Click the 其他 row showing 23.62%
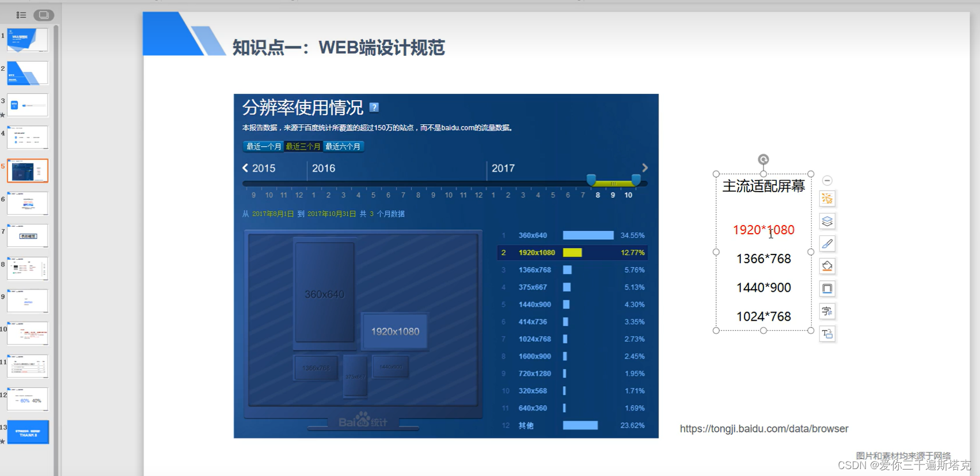Viewport: 980px width, 476px height. (573, 425)
